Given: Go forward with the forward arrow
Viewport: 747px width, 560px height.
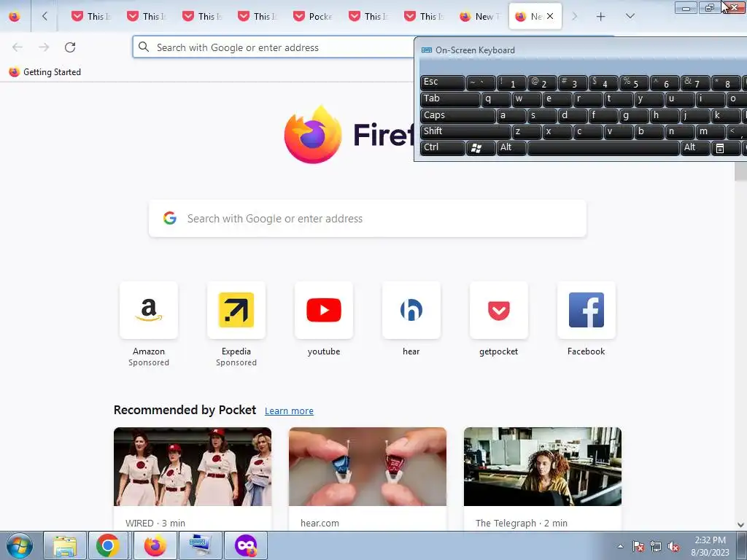Looking at the screenshot, I should [44, 47].
